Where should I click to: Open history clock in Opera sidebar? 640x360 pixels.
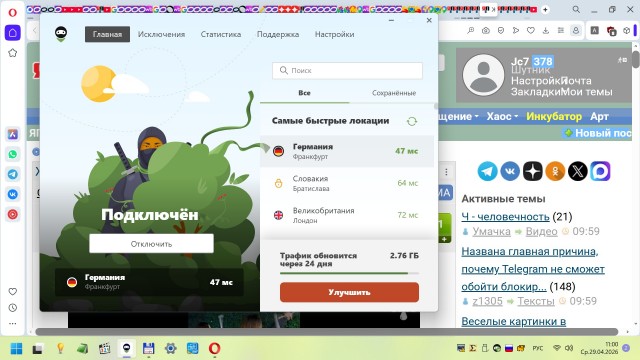(x=13, y=308)
